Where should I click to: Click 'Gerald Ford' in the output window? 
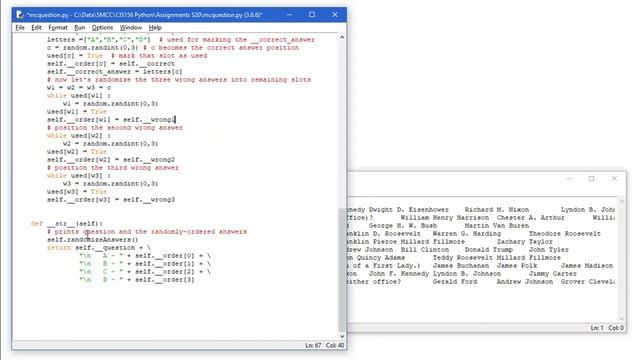(454, 282)
